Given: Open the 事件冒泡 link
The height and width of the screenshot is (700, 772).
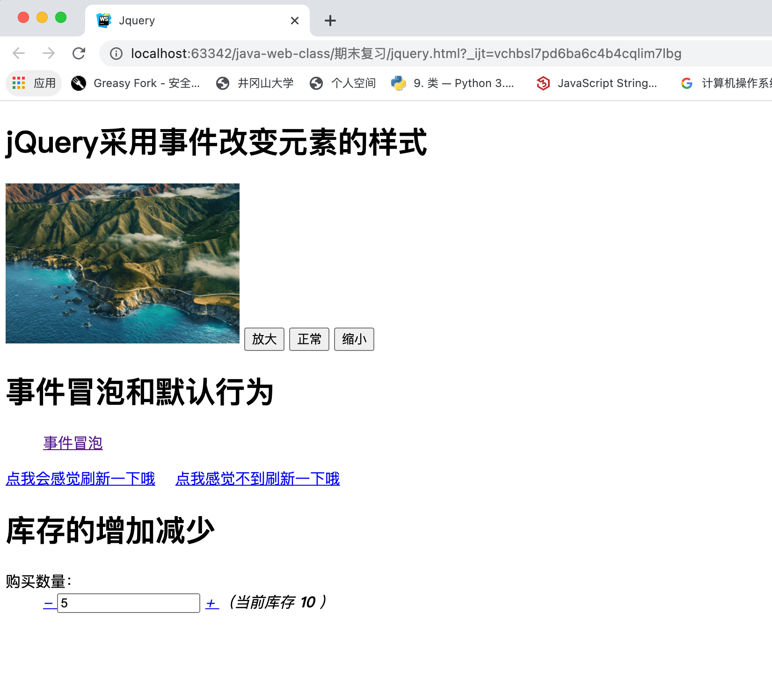Looking at the screenshot, I should [x=72, y=443].
